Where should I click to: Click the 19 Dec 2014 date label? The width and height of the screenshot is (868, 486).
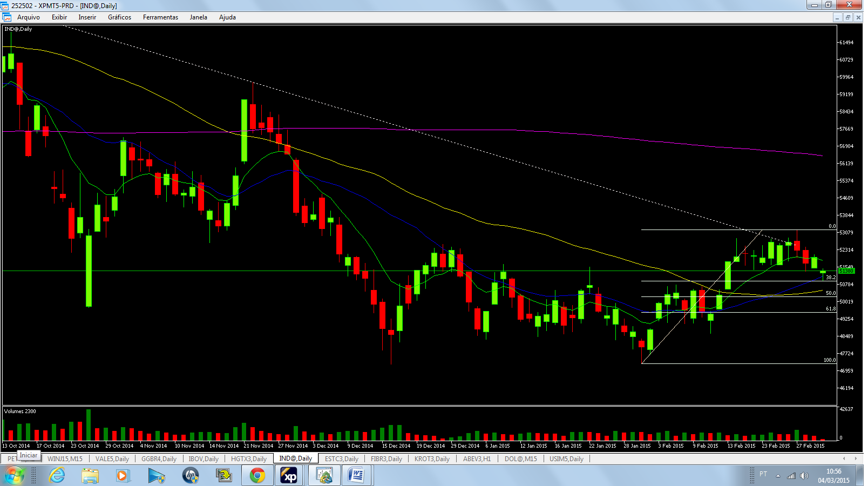[431, 446]
